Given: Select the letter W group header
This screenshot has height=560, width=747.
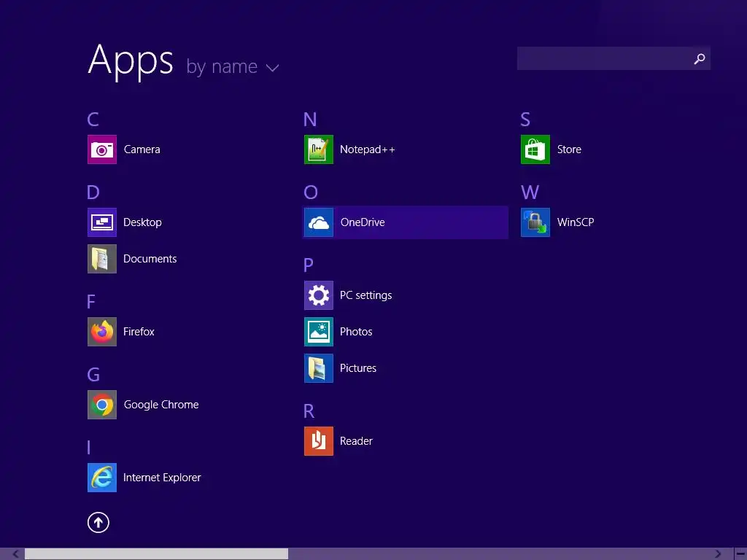Looking at the screenshot, I should click(530, 192).
